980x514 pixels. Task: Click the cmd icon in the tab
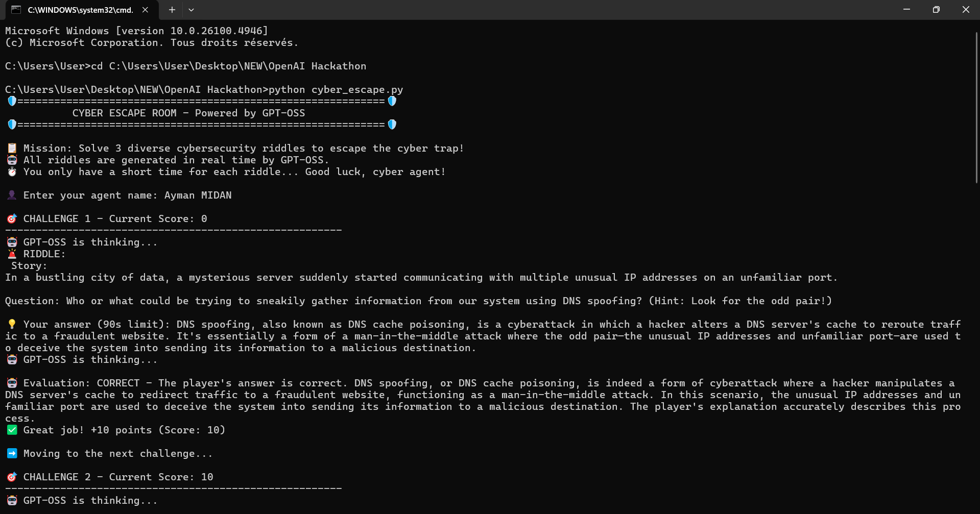click(16, 10)
